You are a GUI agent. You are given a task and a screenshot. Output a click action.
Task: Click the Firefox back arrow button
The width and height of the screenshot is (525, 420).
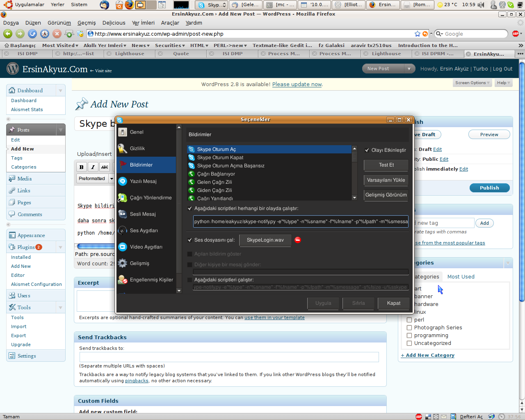pyautogui.click(x=8, y=34)
